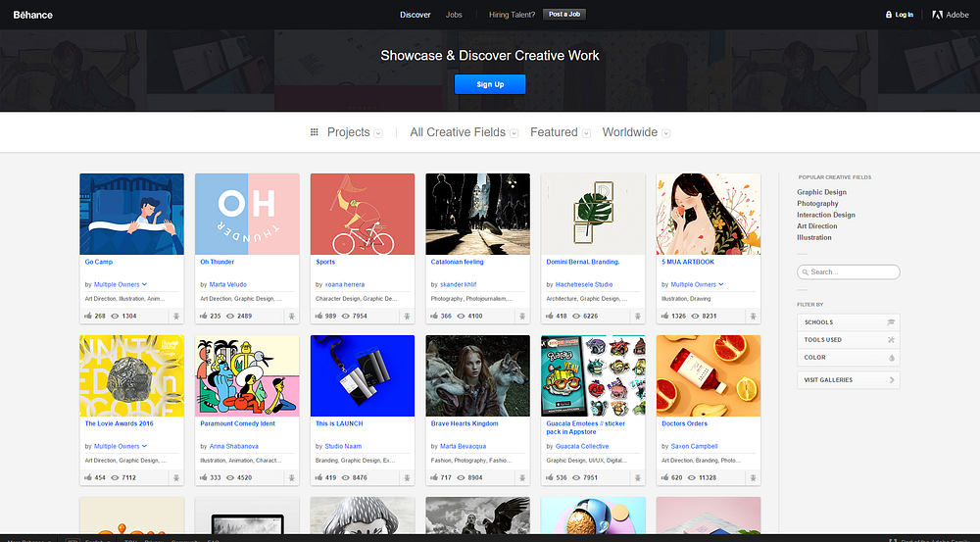This screenshot has width=980, height=542.
Task: Open the Worldwide location dropdown
Action: pyautogui.click(x=636, y=132)
